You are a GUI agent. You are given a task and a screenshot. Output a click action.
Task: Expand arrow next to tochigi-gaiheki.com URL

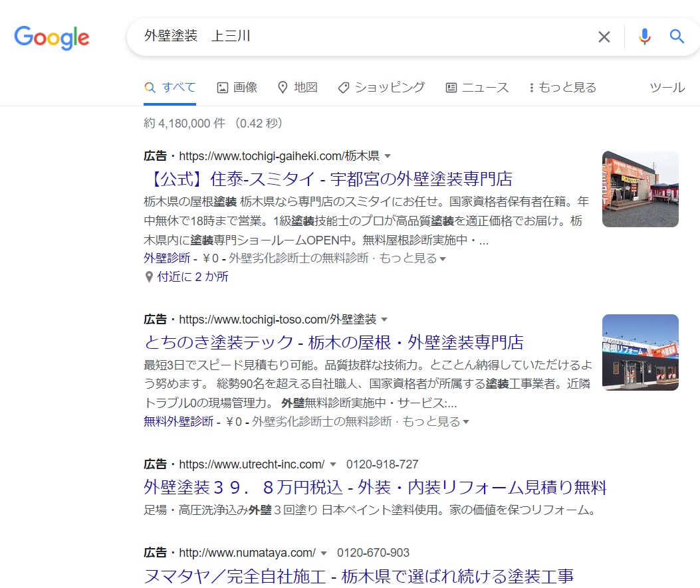click(x=388, y=156)
